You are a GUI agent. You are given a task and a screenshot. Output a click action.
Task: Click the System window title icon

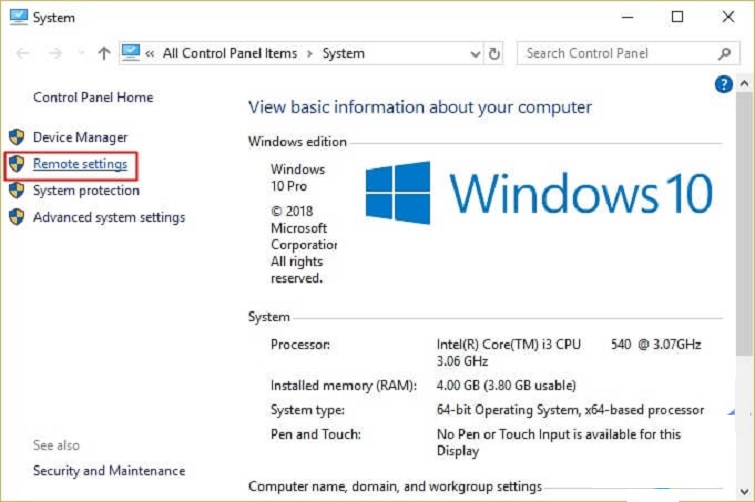tap(19, 17)
